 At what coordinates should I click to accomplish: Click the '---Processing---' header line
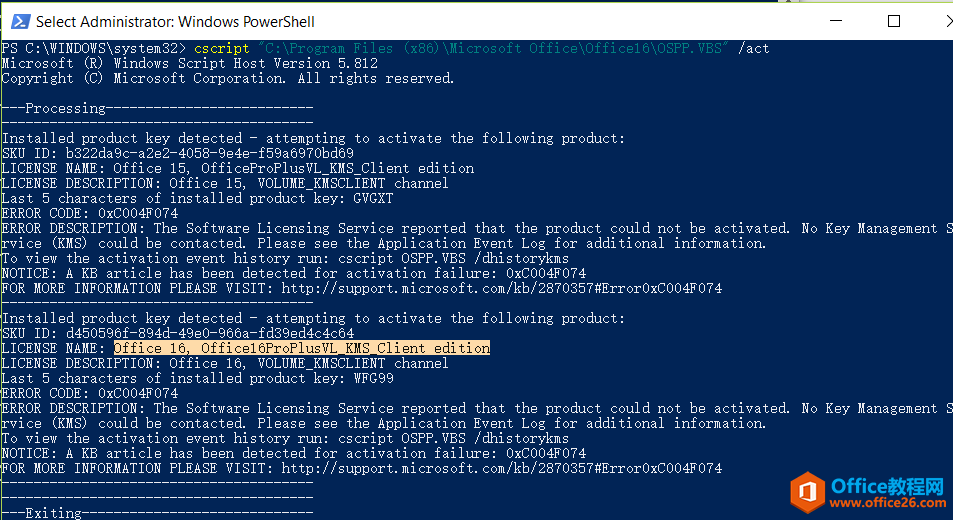(x=157, y=108)
